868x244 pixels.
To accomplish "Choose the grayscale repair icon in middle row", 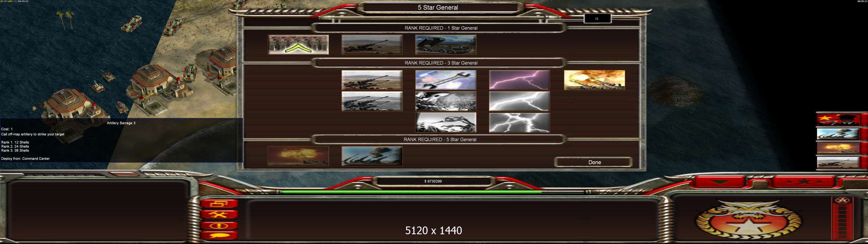I will (x=446, y=101).
